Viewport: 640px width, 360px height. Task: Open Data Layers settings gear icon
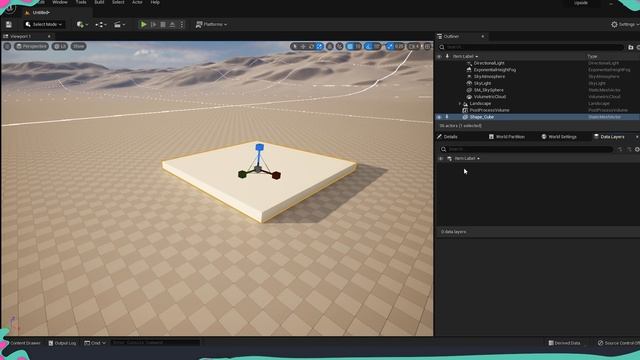(637, 149)
